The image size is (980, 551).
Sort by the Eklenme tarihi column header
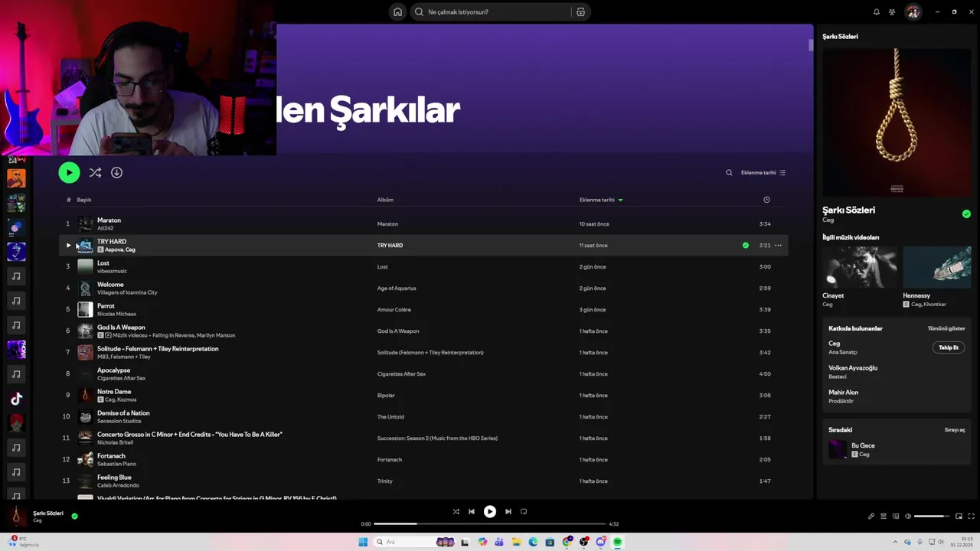pyautogui.click(x=600, y=200)
